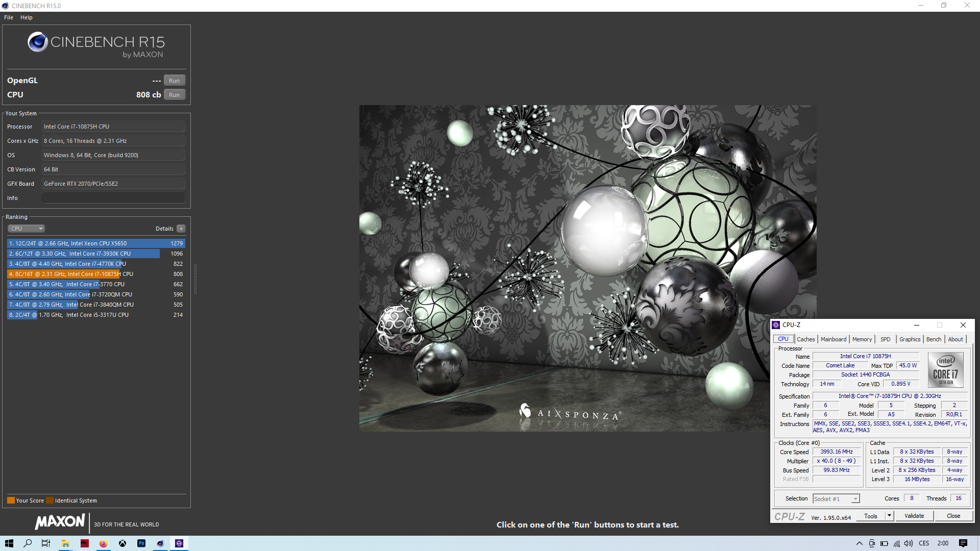Image resolution: width=980 pixels, height=551 pixels.
Task: Open the CPU ranking type dropdown
Action: click(27, 229)
